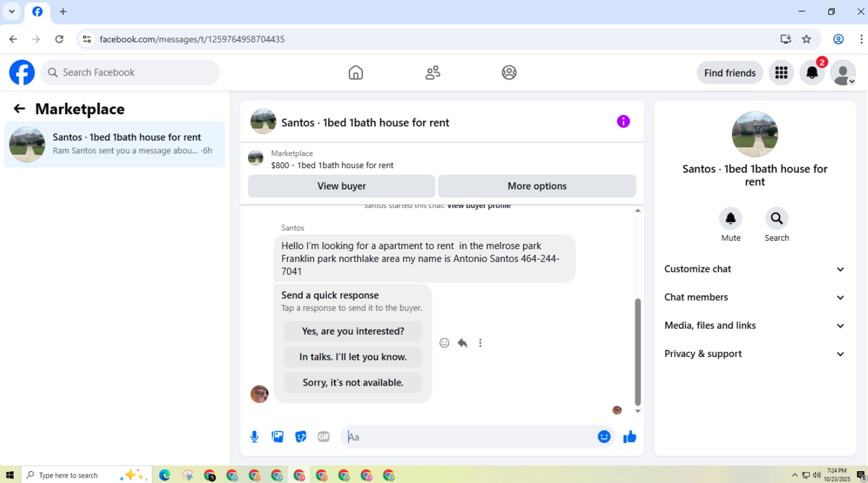Open the install app icon in address bar
868x483 pixels.
pos(786,39)
